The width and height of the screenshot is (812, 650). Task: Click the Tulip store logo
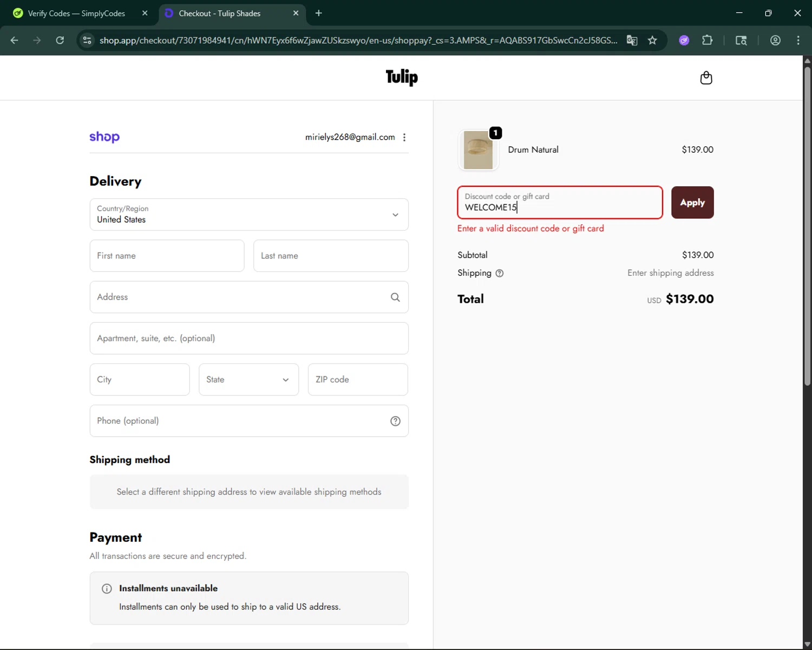click(402, 77)
